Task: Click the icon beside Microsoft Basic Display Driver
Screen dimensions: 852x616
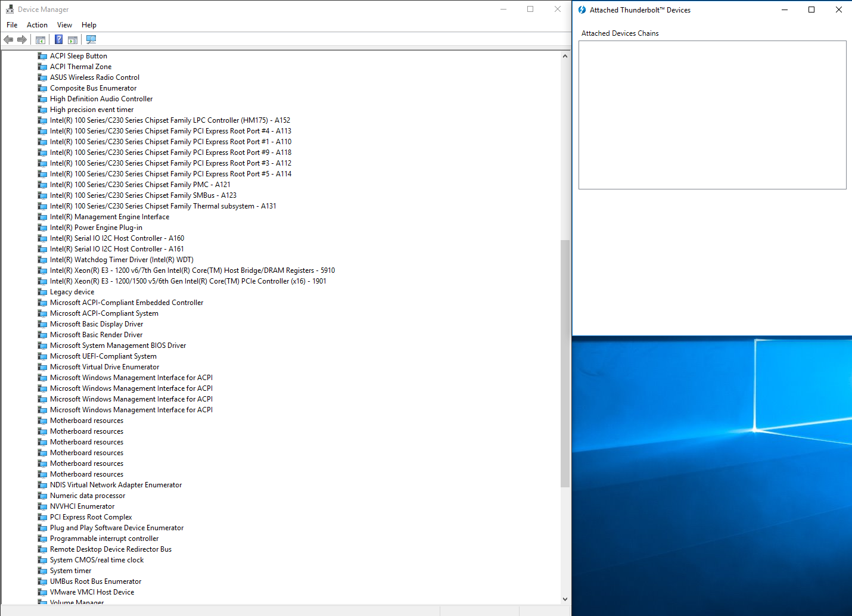Action: click(x=42, y=324)
